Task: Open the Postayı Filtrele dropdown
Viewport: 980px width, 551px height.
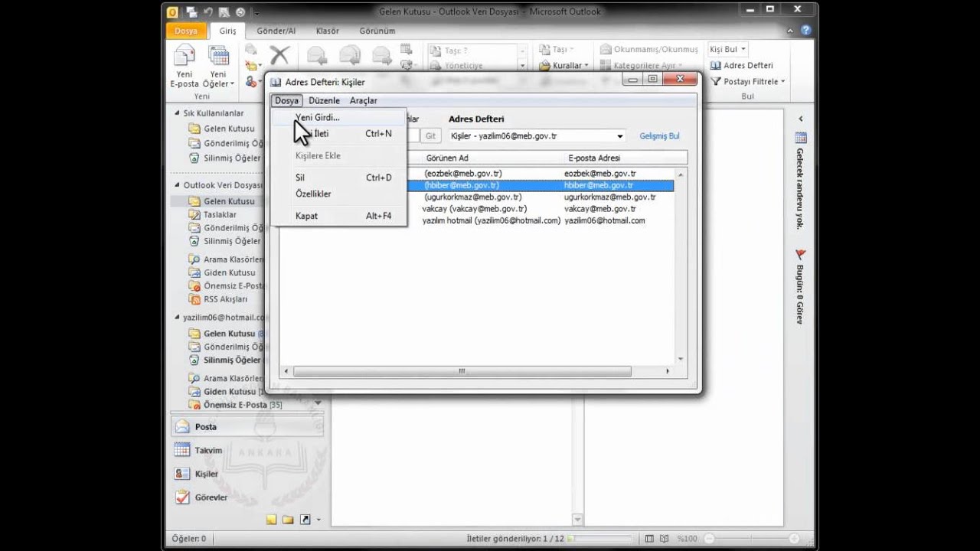Action: (x=748, y=82)
